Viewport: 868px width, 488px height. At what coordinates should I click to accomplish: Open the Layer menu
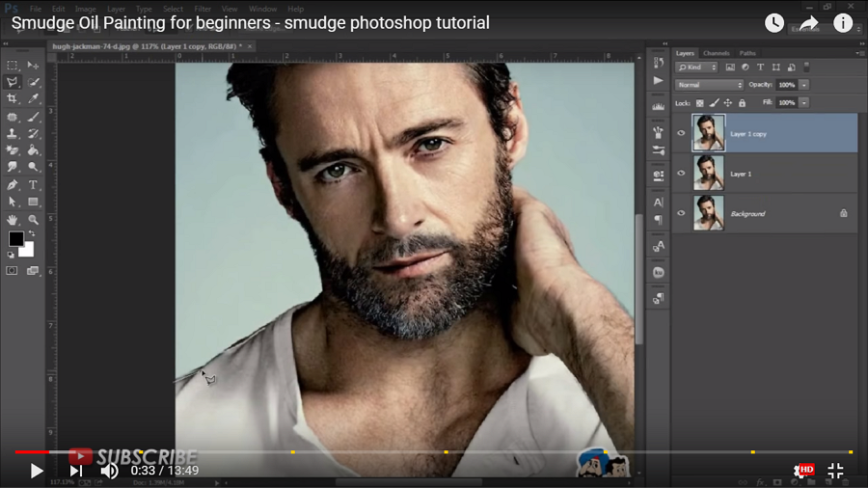(x=116, y=9)
